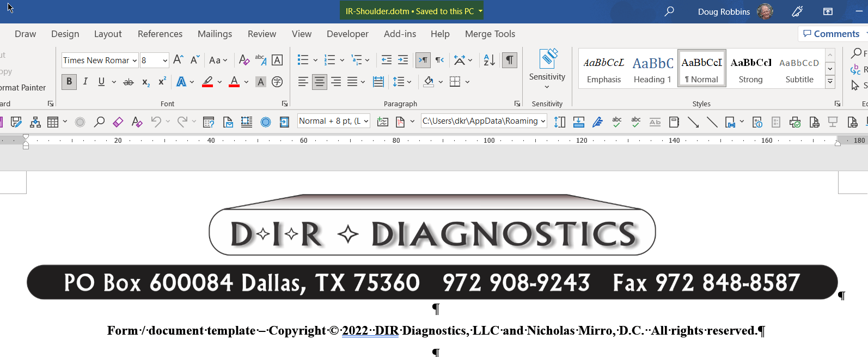Click printer with green check icon

[x=795, y=122]
